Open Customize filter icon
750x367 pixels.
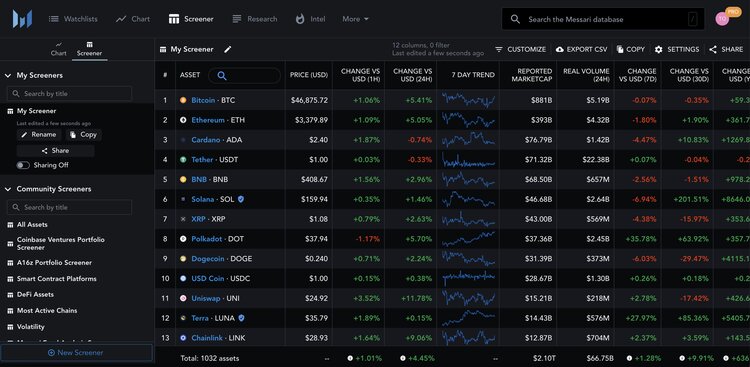(x=499, y=49)
